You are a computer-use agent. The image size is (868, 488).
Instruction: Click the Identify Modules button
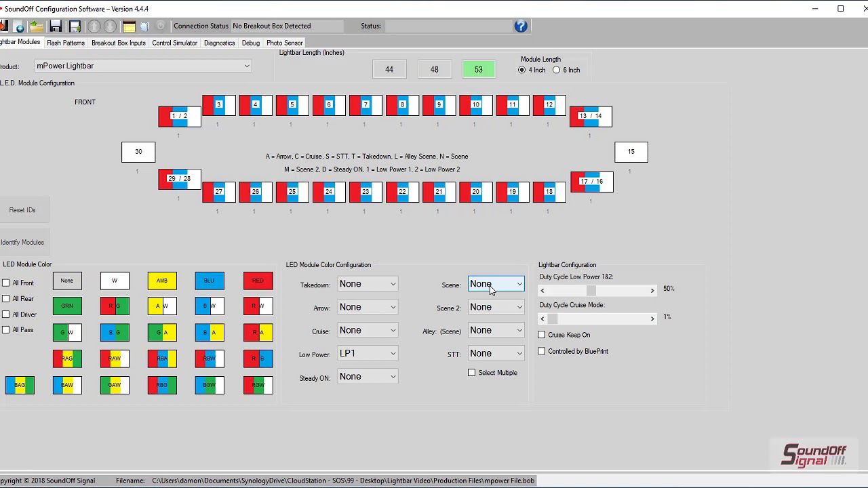[x=22, y=242]
